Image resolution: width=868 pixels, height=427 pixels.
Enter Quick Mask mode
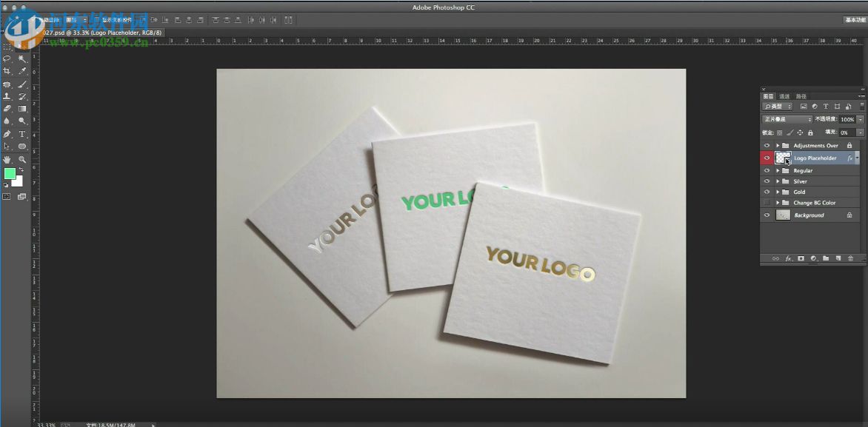point(7,197)
